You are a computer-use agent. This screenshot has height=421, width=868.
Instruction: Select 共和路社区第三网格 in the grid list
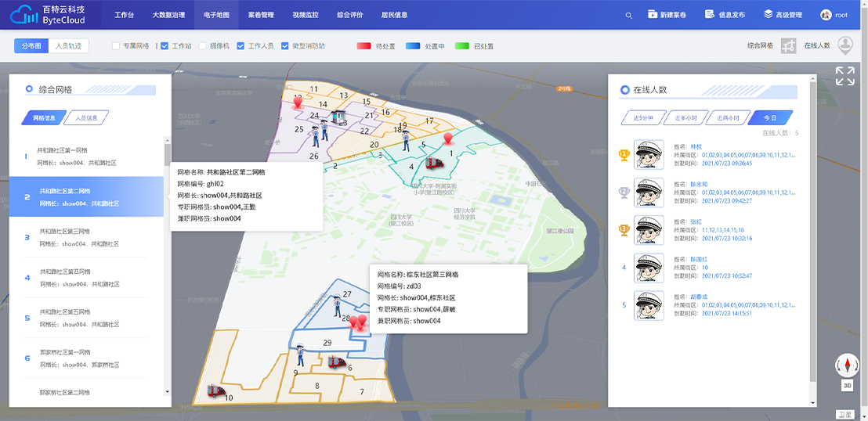[x=78, y=237]
